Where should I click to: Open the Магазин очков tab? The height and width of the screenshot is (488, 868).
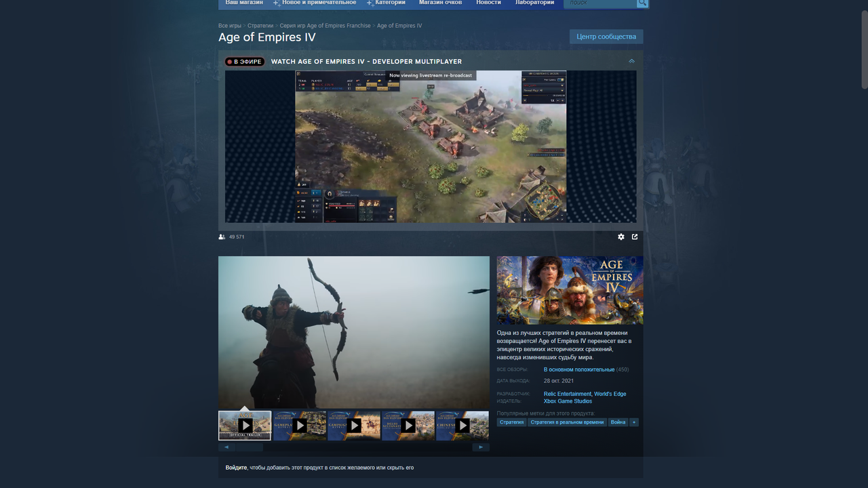pos(441,3)
